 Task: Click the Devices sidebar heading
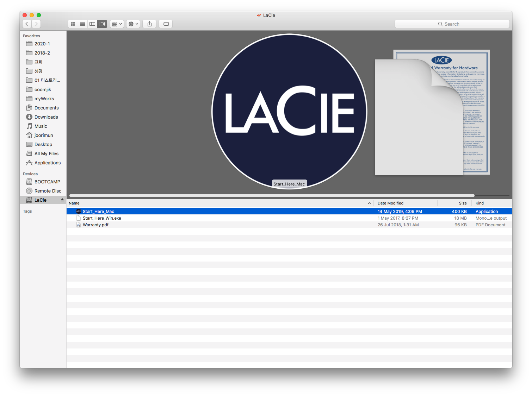tap(30, 174)
